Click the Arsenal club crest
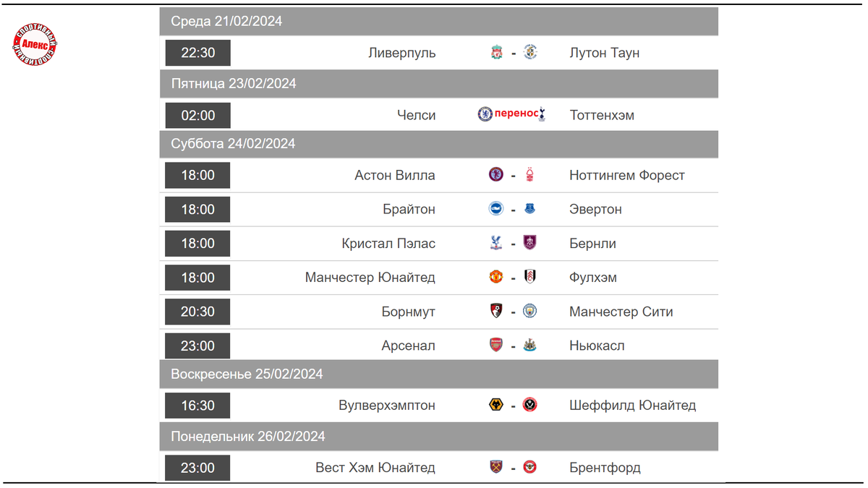 [496, 346]
